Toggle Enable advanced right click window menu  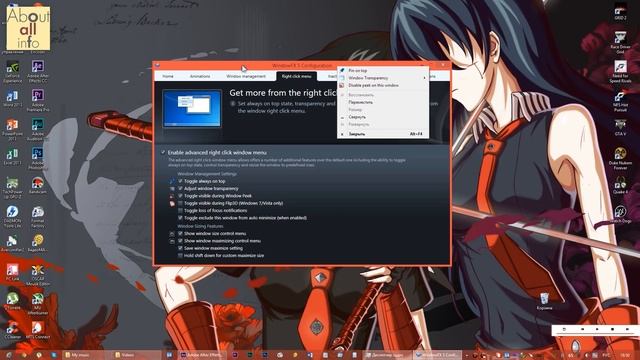click(x=163, y=152)
